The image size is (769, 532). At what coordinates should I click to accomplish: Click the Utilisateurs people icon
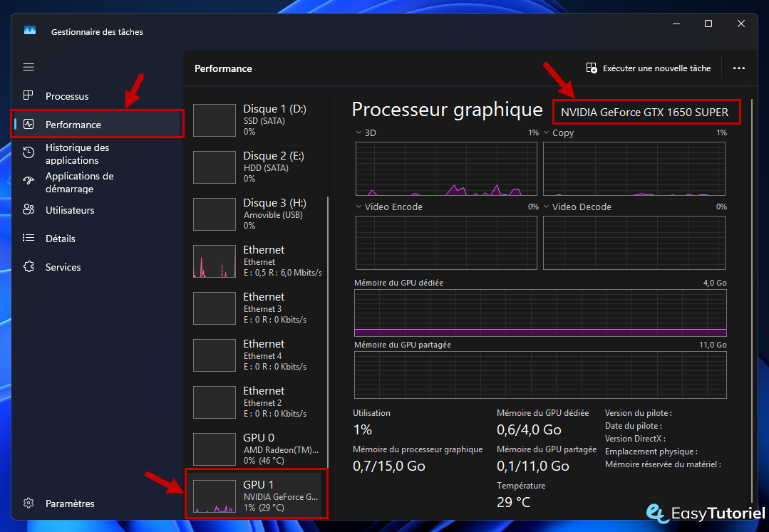point(29,209)
